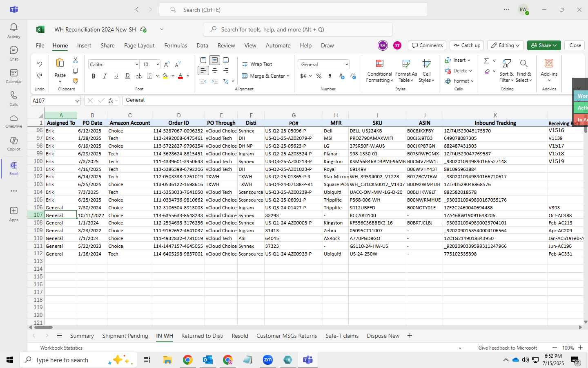
Task: Click the insert function fx icon
Action: [111, 101]
